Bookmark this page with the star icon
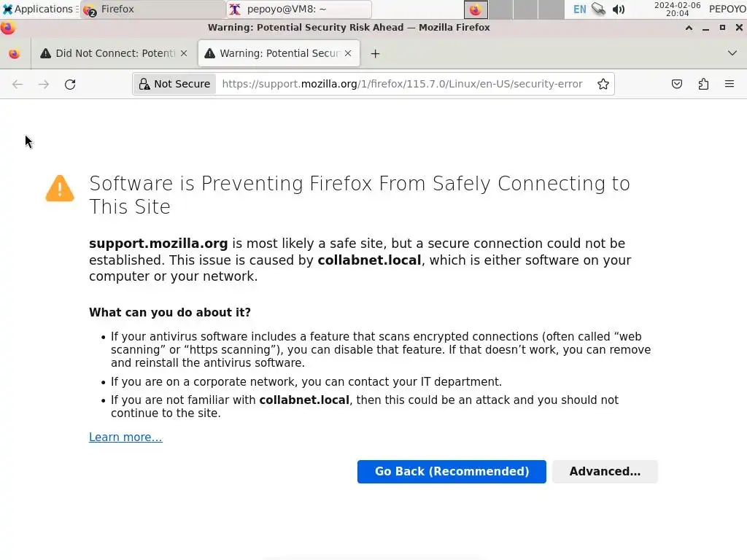 (603, 84)
